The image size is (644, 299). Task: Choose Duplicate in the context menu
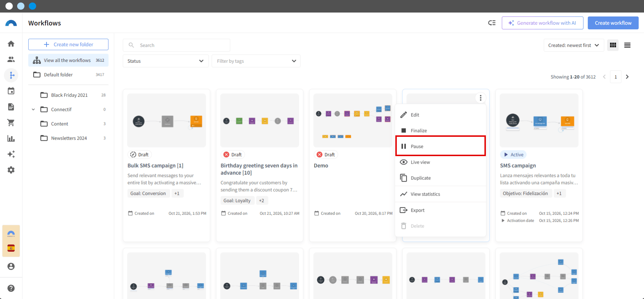tap(440, 178)
